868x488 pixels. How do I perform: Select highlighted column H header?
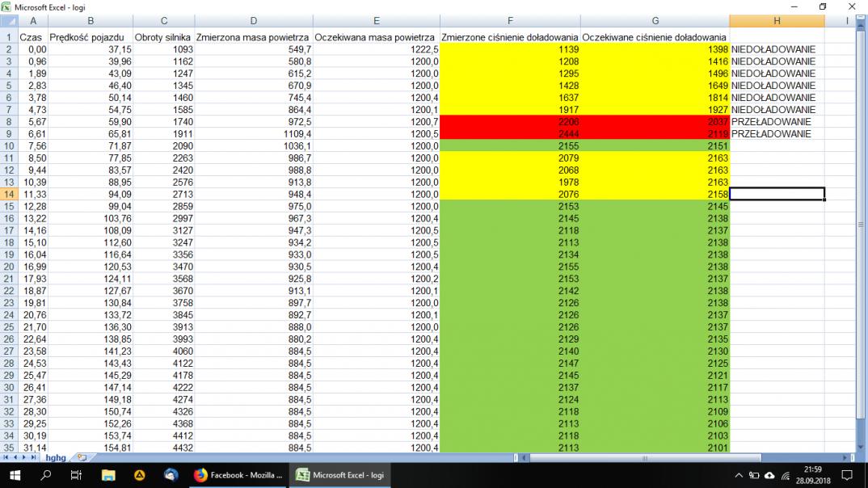pyautogui.click(x=777, y=21)
